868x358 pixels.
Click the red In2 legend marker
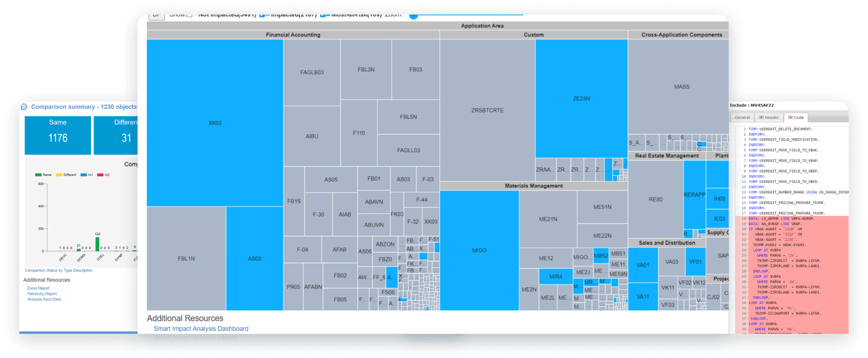[x=100, y=175]
